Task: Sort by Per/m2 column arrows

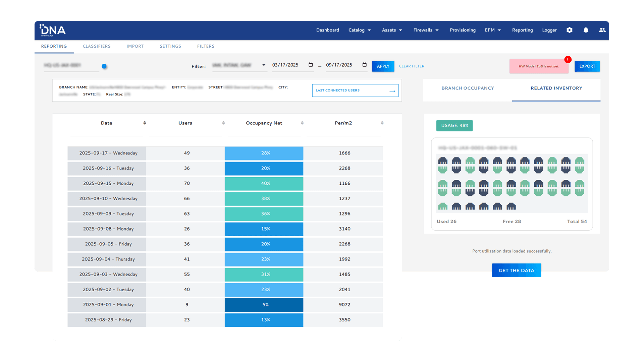Action: (x=382, y=123)
